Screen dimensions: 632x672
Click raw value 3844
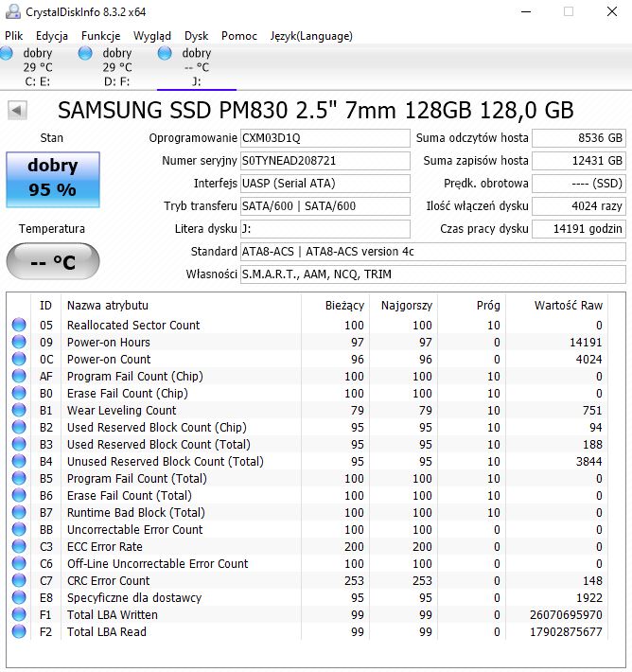pyautogui.click(x=588, y=462)
